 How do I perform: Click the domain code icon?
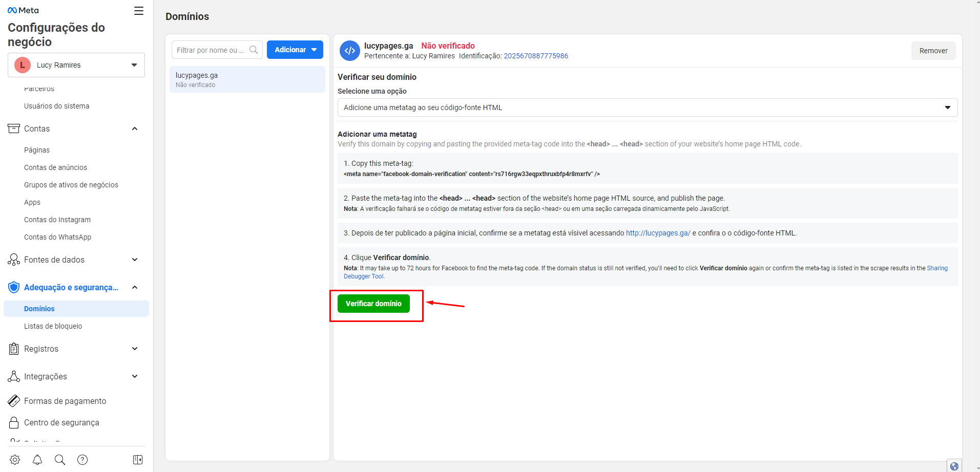point(350,51)
